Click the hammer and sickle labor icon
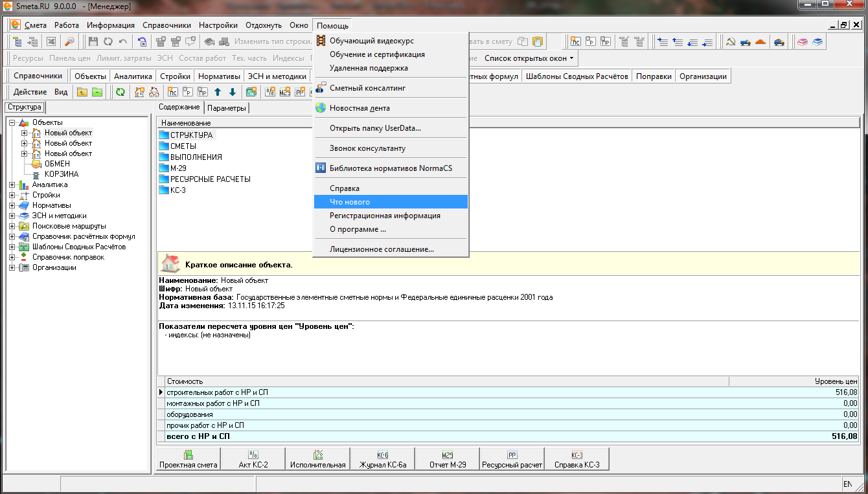This screenshot has width=868, height=494. coord(730,42)
